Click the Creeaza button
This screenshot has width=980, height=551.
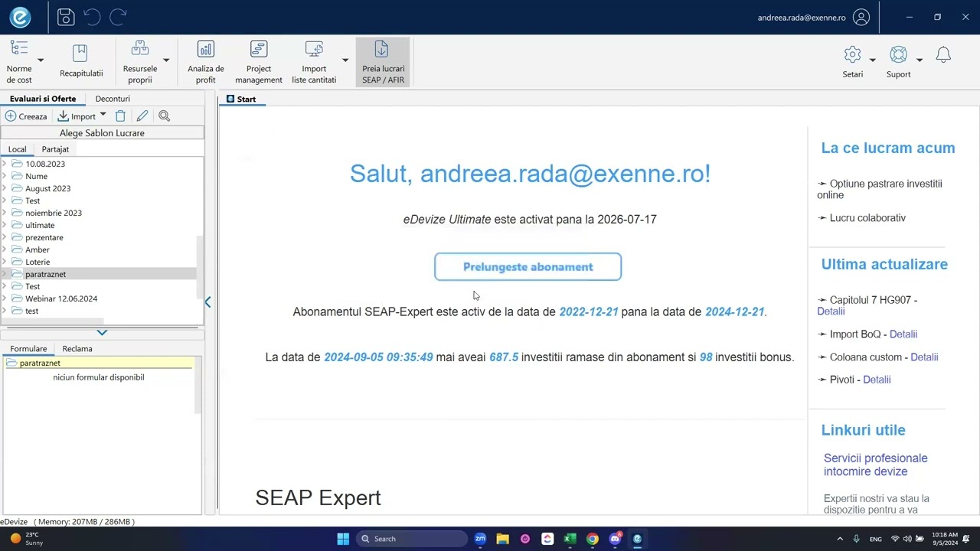(x=27, y=116)
